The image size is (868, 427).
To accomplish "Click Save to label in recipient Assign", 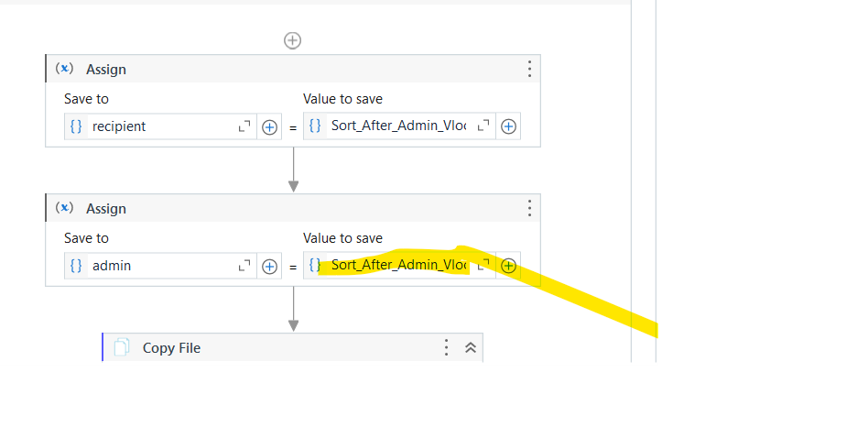I will pos(86,99).
